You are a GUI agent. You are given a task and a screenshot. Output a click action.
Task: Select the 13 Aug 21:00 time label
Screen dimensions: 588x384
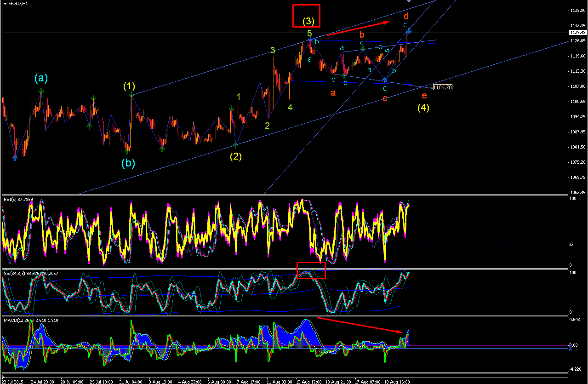(x=338, y=381)
